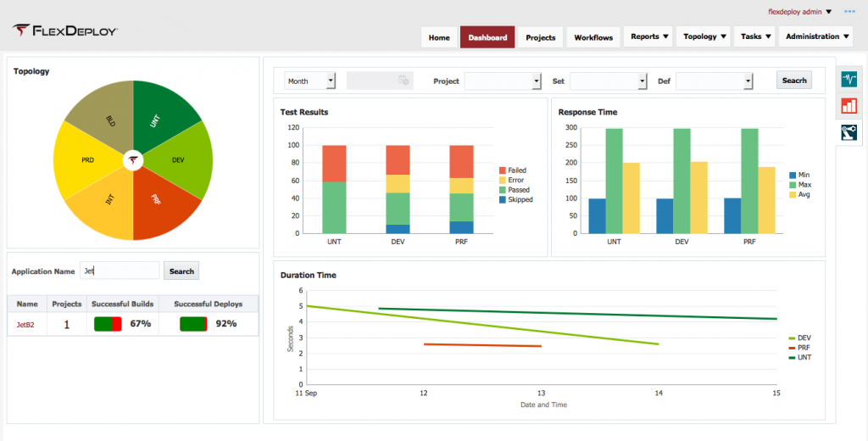Click the Search button in filter bar
The height and width of the screenshot is (441, 868).
pos(793,81)
